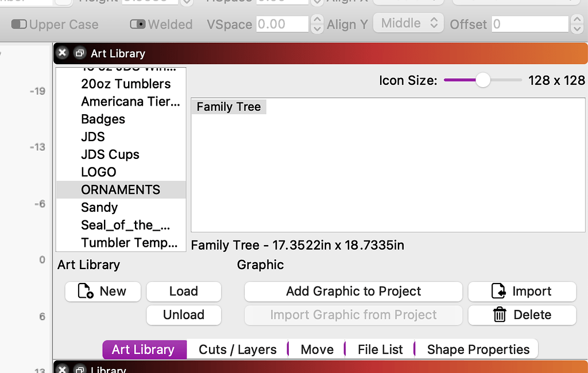Increase the Offset value with its stepper
The height and width of the screenshot is (373, 588).
click(x=577, y=21)
